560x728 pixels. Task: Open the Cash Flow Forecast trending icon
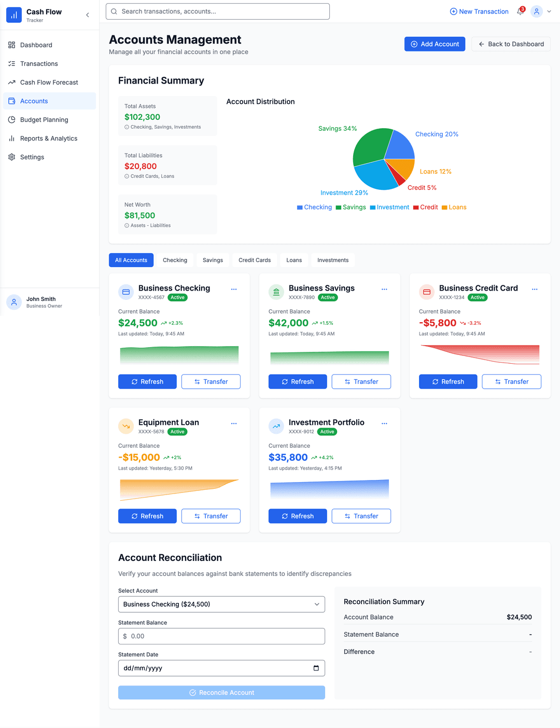pos(12,82)
